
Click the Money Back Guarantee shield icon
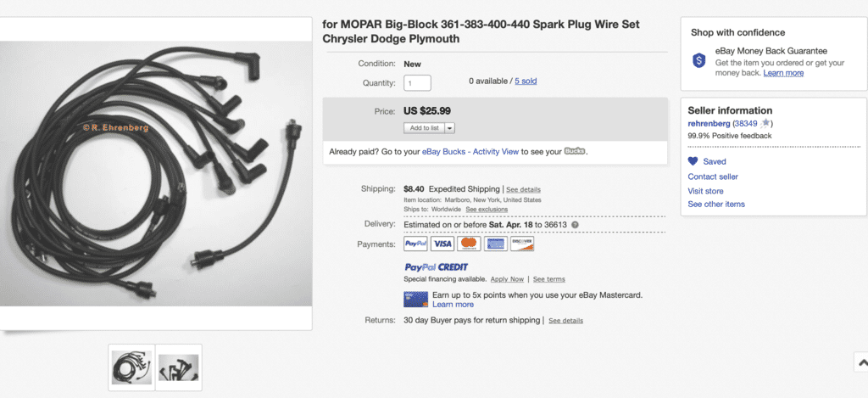699,60
